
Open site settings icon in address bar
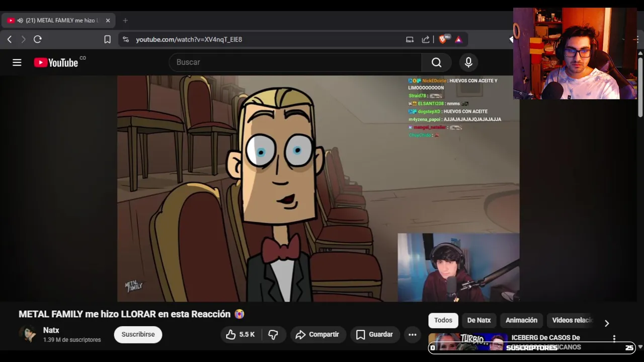coord(126,39)
